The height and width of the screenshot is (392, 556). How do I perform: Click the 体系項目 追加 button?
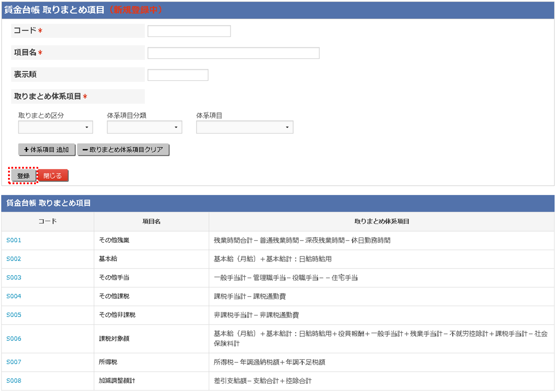[47, 150]
